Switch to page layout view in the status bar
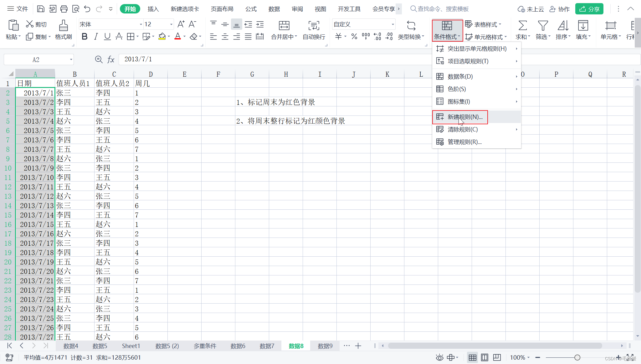Image resolution: width=641 pixels, height=364 pixels. coord(485,357)
